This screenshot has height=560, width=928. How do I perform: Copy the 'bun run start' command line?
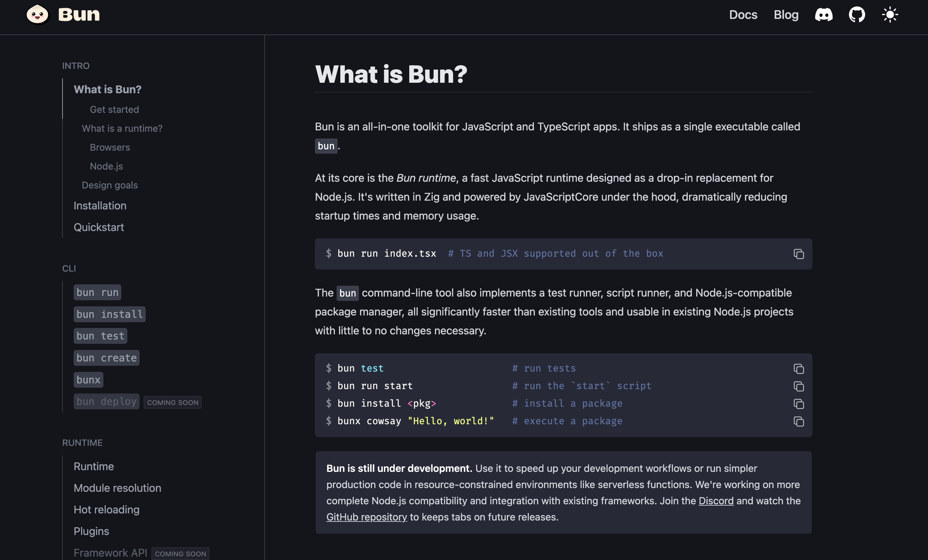(799, 386)
